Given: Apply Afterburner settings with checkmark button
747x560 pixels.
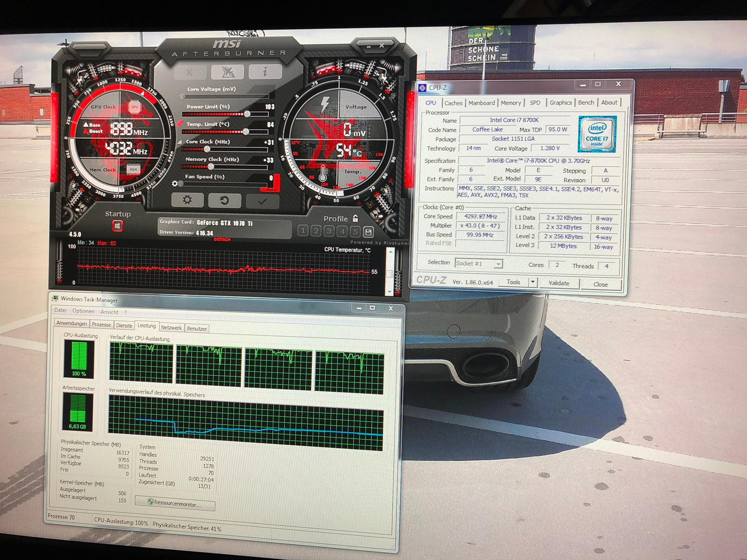Looking at the screenshot, I should [x=262, y=202].
